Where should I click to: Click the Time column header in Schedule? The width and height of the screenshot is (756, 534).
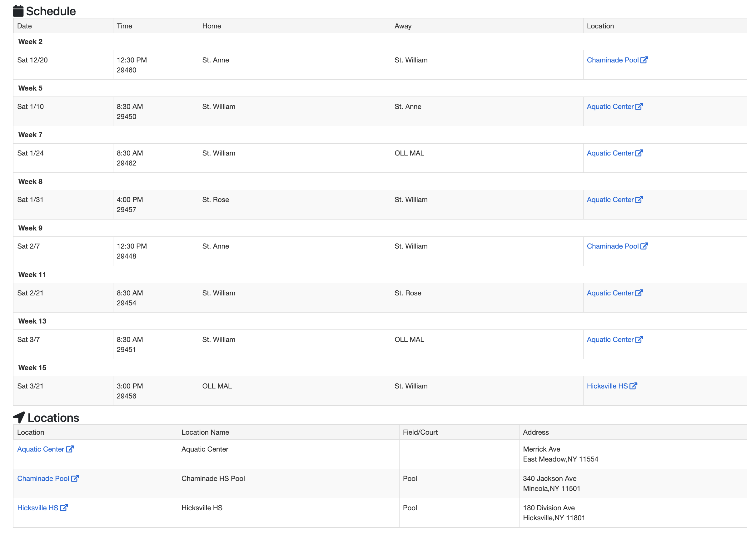pyautogui.click(x=124, y=26)
